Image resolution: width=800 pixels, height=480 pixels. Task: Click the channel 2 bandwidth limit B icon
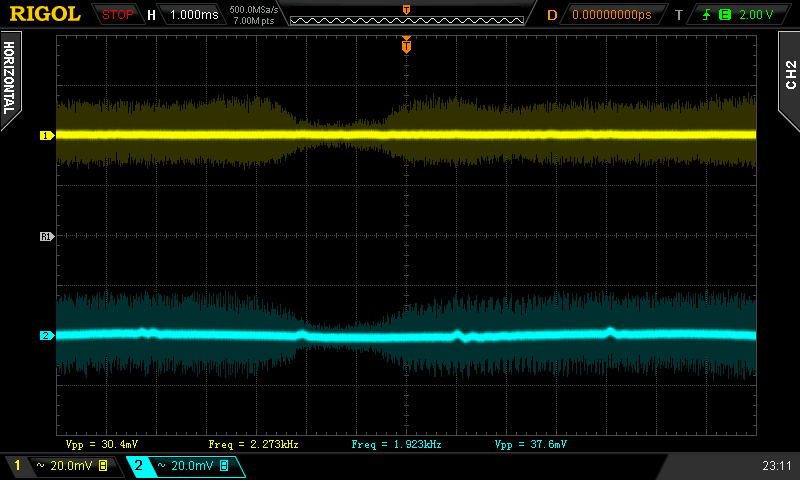click(224, 466)
